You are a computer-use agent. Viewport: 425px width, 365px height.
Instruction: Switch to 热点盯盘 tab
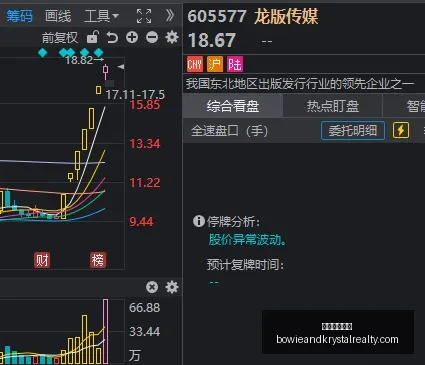(333, 106)
